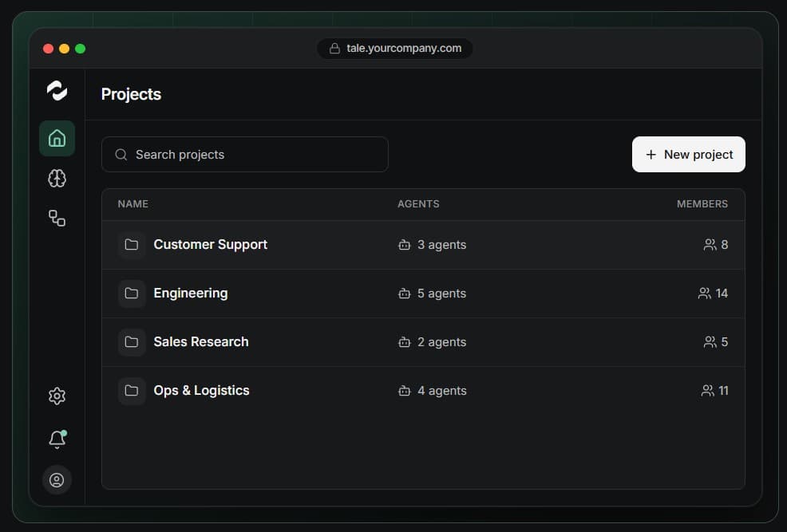Click members icon beside 14
The width and height of the screenshot is (787, 532).
click(704, 294)
